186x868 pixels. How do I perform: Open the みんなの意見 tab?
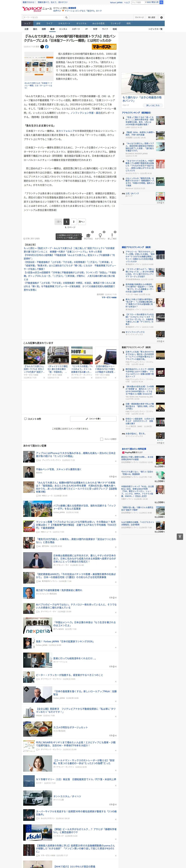(99, 24)
